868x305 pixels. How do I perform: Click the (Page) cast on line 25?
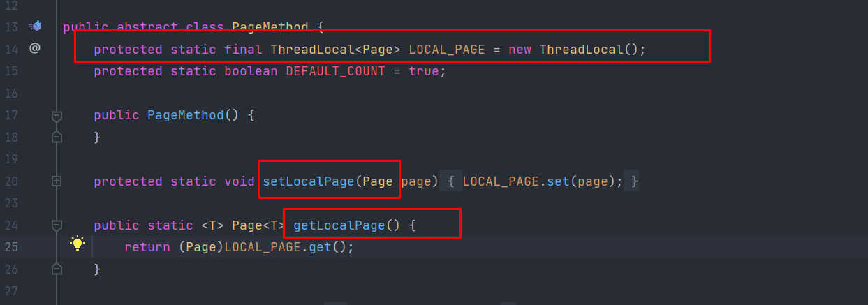tap(201, 247)
